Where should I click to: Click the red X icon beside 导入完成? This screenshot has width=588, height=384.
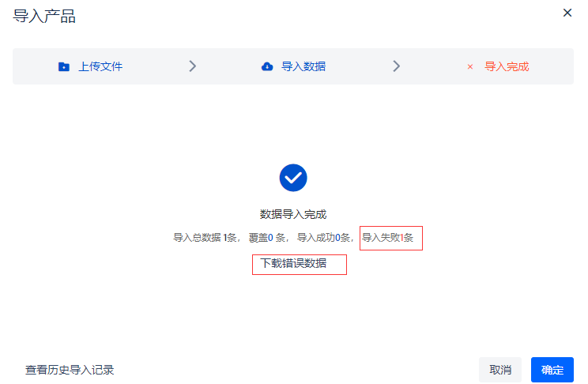point(470,66)
